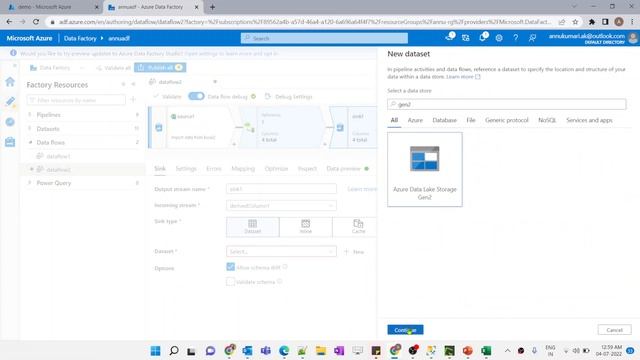The height and width of the screenshot is (360, 640).
Task: Open Microsoft Edge from the taskbar
Action: click(284, 351)
